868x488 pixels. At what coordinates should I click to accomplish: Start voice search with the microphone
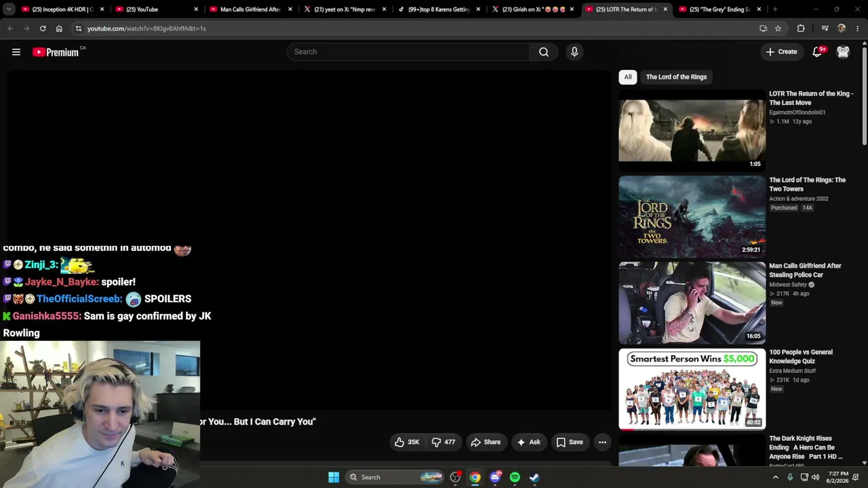(574, 52)
